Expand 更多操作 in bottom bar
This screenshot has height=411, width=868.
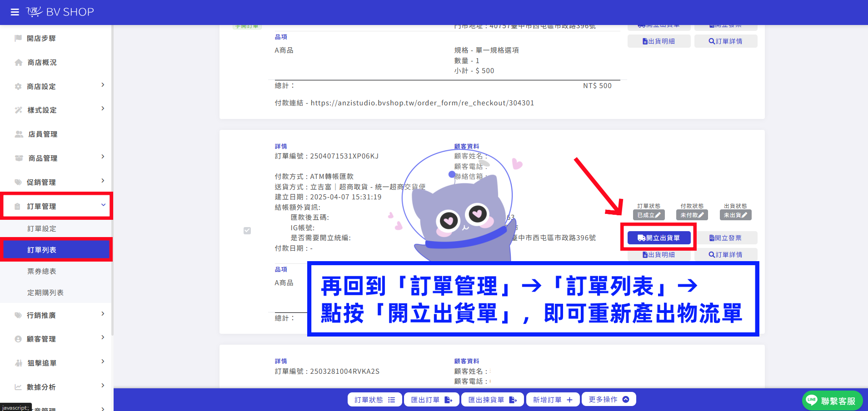tap(609, 399)
